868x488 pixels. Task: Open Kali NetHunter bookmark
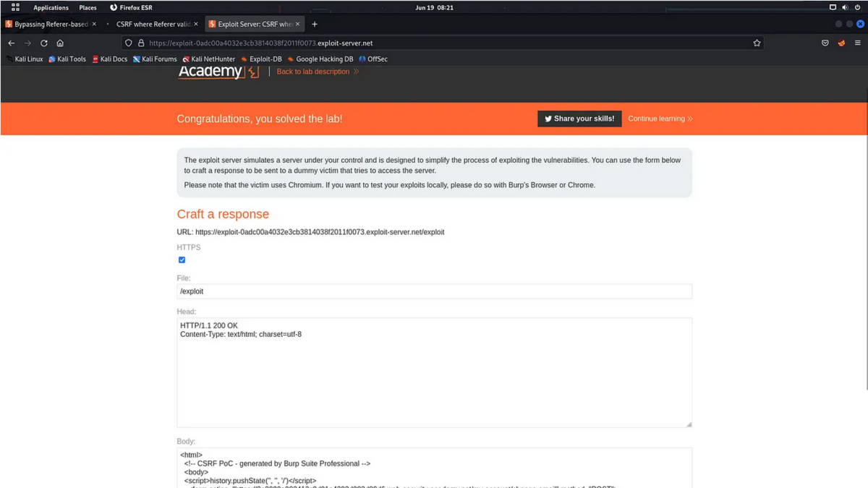pos(209,59)
